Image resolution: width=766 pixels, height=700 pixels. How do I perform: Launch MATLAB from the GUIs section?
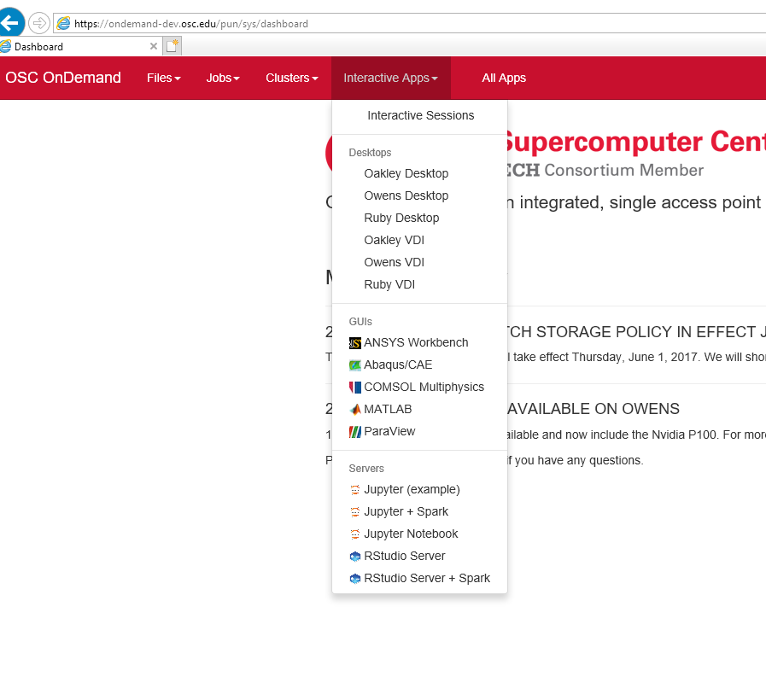387,409
